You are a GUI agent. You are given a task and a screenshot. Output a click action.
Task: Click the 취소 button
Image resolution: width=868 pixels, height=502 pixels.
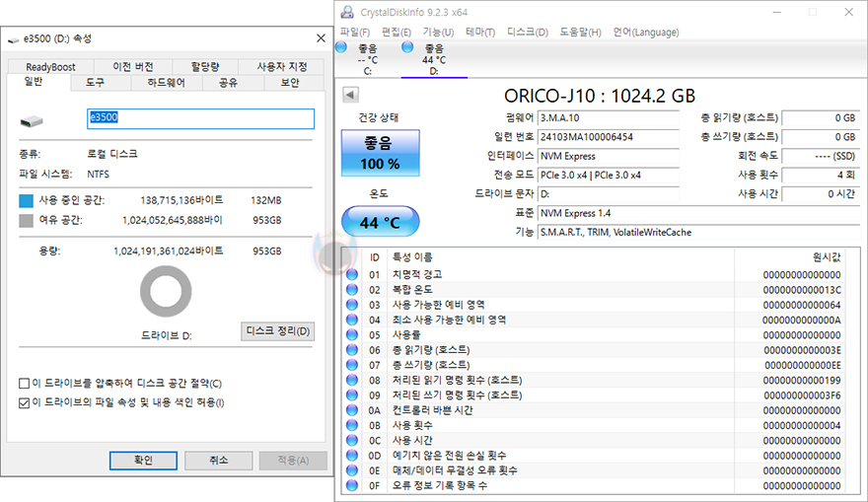pyautogui.click(x=219, y=460)
